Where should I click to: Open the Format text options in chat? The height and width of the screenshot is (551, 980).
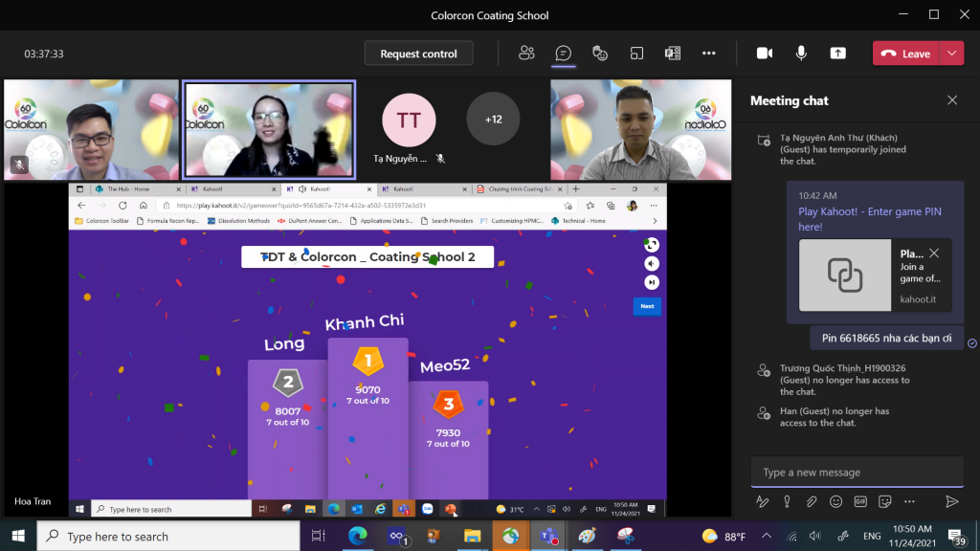point(763,501)
